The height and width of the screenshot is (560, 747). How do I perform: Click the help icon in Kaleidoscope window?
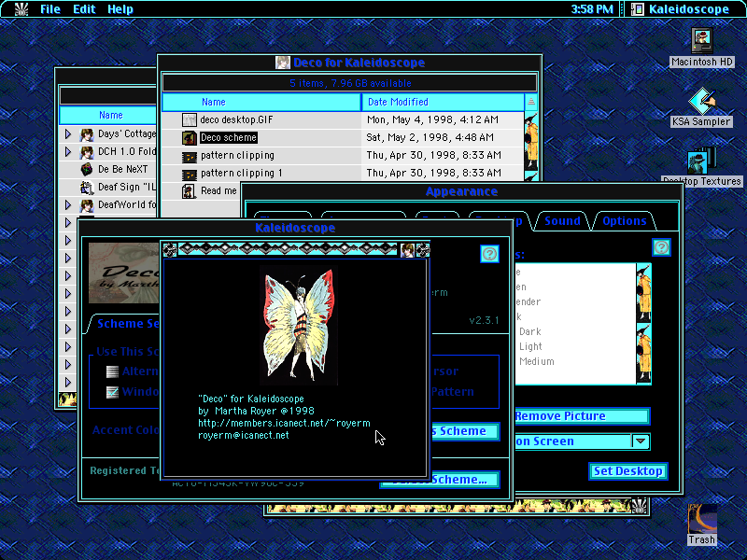489,254
